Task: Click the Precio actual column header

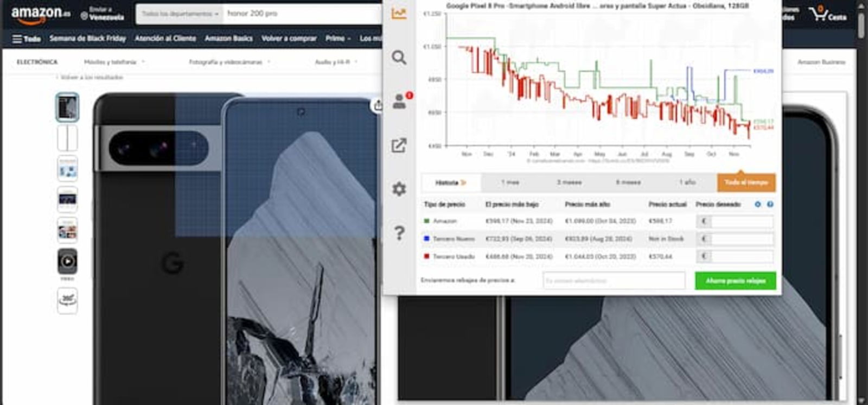Action: [667, 204]
